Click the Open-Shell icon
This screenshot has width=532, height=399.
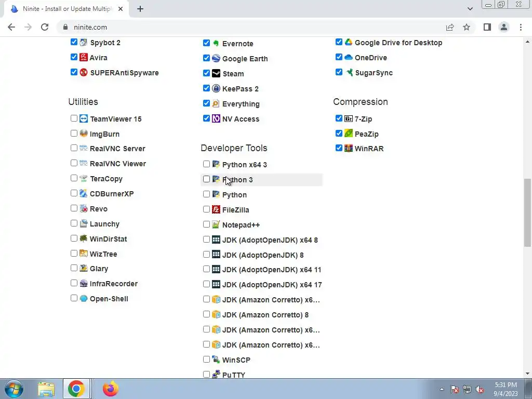point(84,299)
